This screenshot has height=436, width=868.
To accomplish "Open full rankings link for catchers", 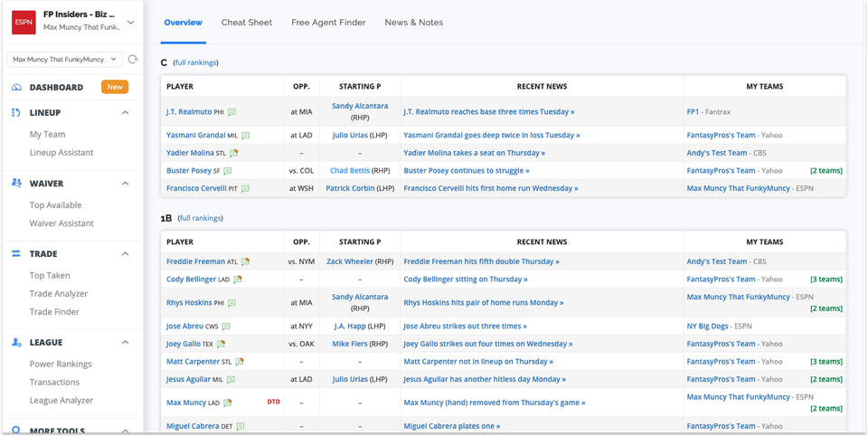I will coord(196,62).
